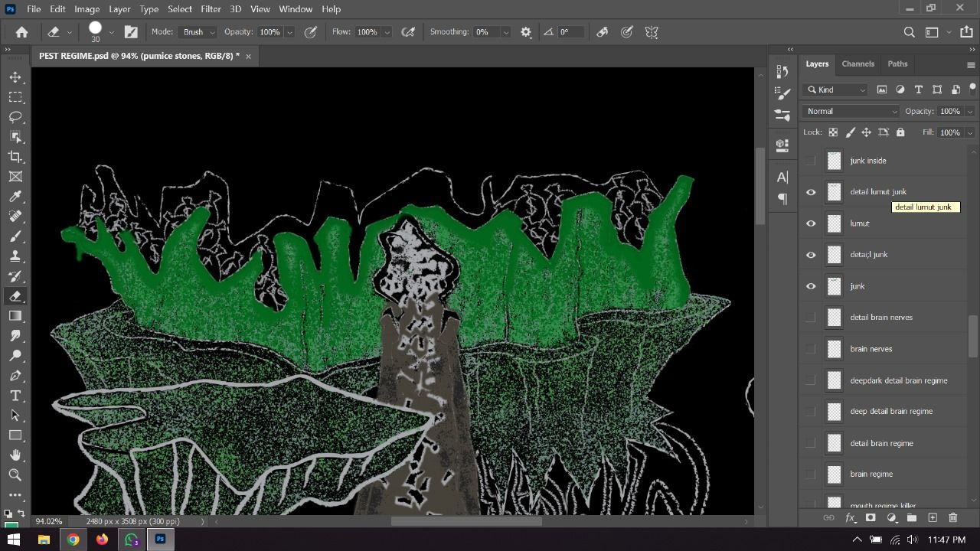Select the Brush tool in left toolbar
Viewport: 980px width, 551px height.
pyautogui.click(x=15, y=236)
